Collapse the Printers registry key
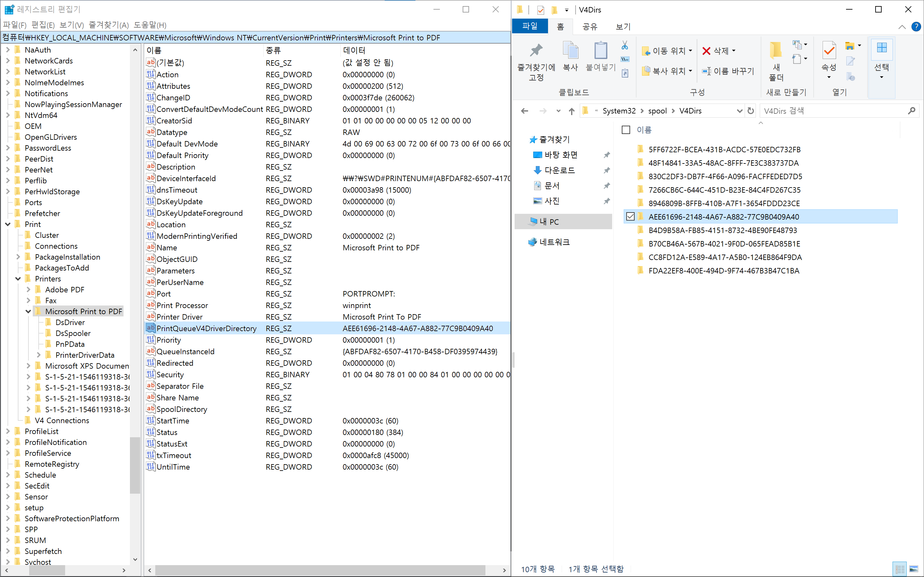924x577 pixels. pyautogui.click(x=18, y=279)
